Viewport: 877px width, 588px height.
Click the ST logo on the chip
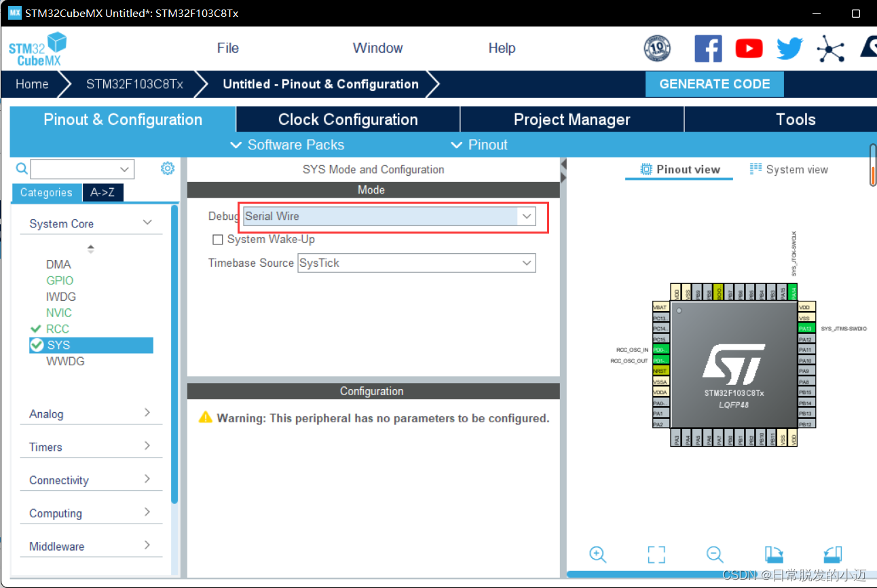tap(734, 365)
